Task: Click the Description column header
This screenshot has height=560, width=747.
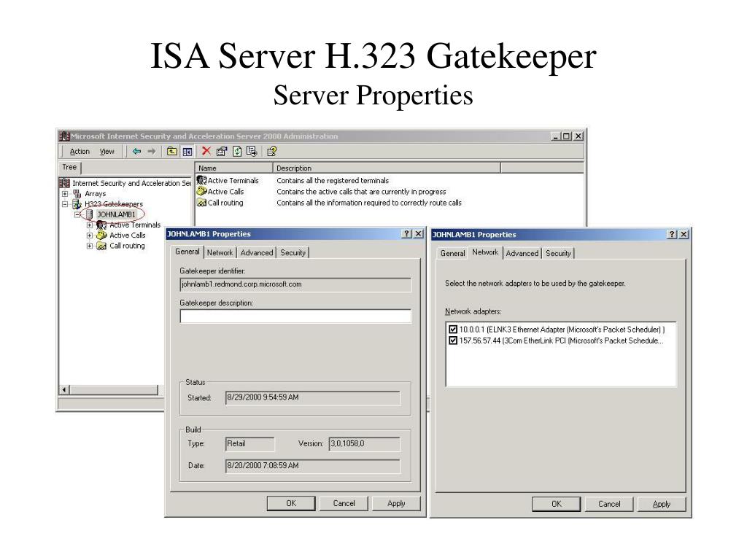Action: (387, 168)
